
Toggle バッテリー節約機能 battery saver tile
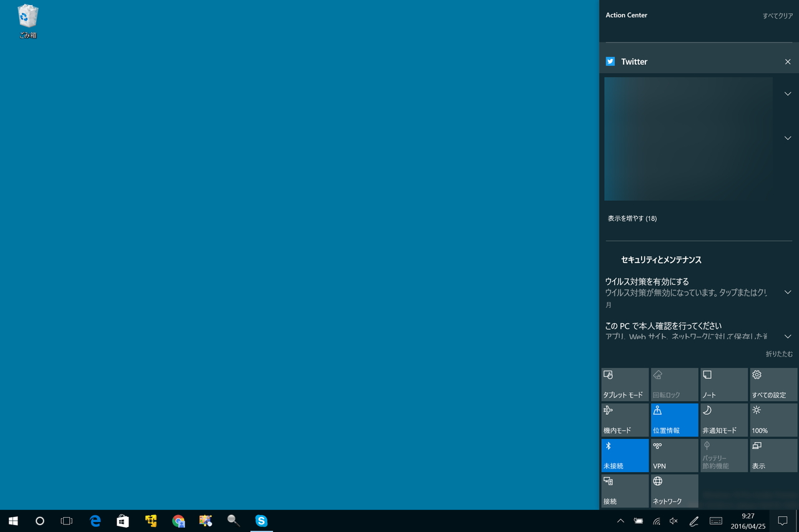[x=724, y=456]
